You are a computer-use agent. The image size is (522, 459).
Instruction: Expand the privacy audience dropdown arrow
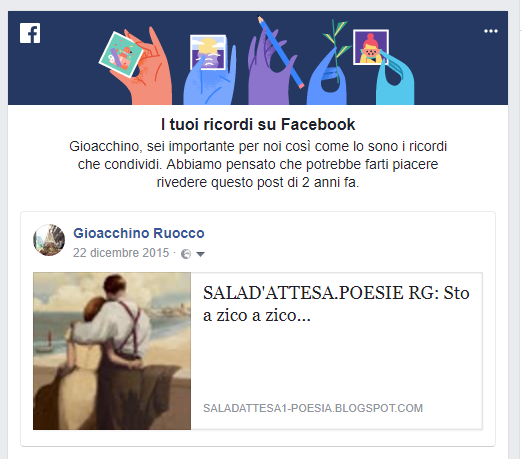(x=200, y=254)
